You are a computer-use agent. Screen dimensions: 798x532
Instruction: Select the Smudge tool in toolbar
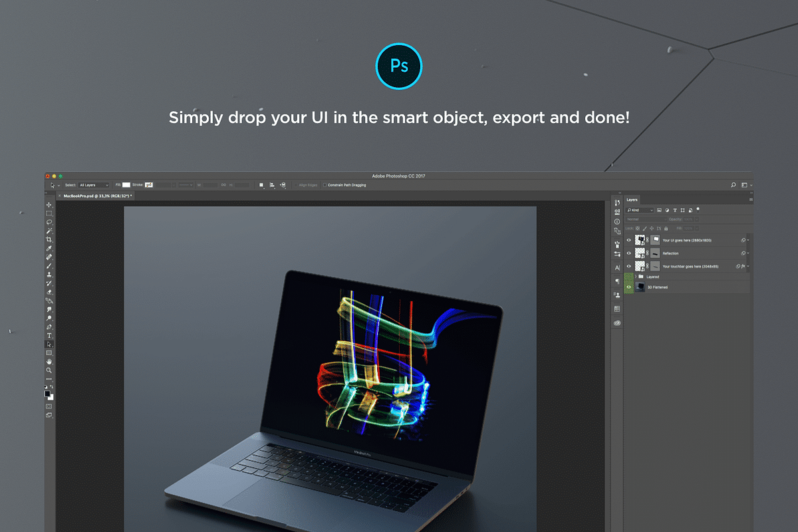point(49,309)
